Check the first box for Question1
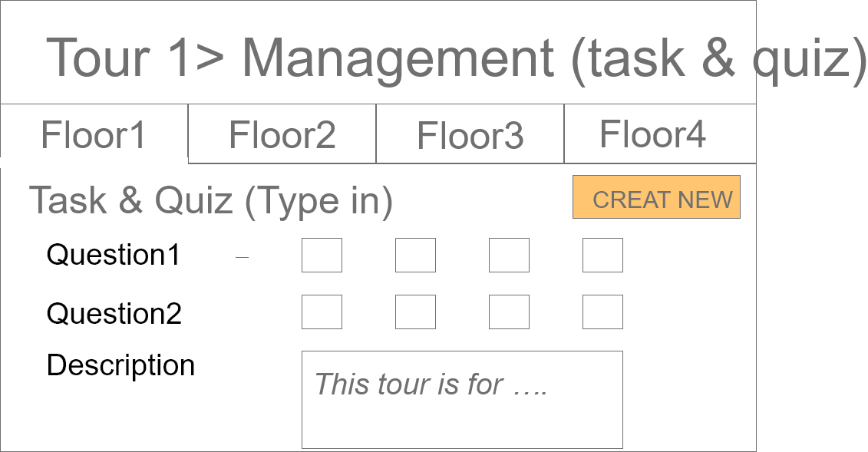The width and height of the screenshot is (868, 452). (x=322, y=256)
